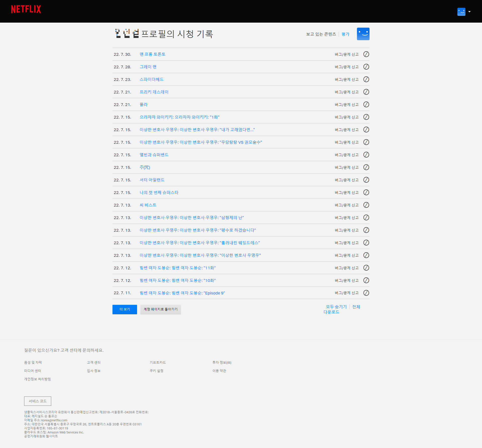Hide '맨 프롬 토론토' from viewing history
Viewport: 482px width, 448px height.
[366, 54]
